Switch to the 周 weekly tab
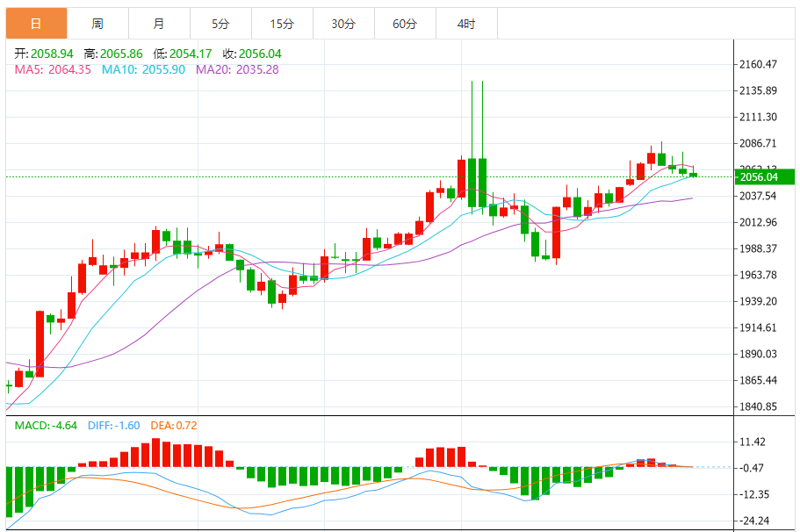Viewport: 800px width, 532px height. 97,24
